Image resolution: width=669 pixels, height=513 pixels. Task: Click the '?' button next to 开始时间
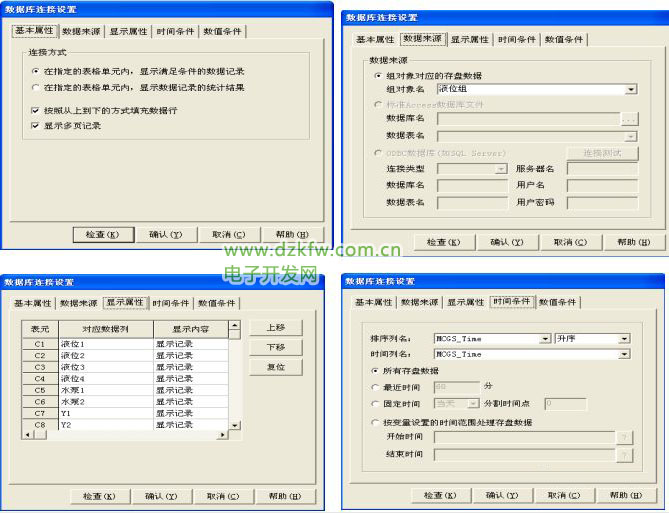pos(625,438)
